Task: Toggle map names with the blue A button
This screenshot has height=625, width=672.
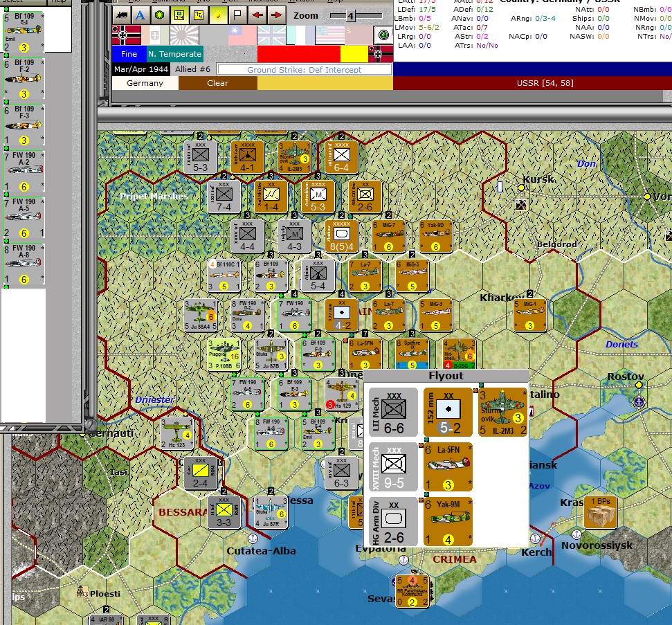Action: [140, 15]
